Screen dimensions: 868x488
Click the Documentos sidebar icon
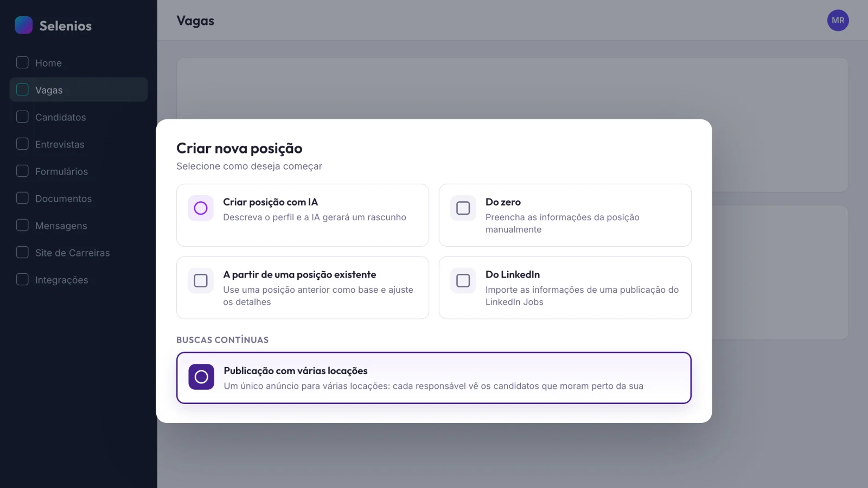tap(22, 198)
